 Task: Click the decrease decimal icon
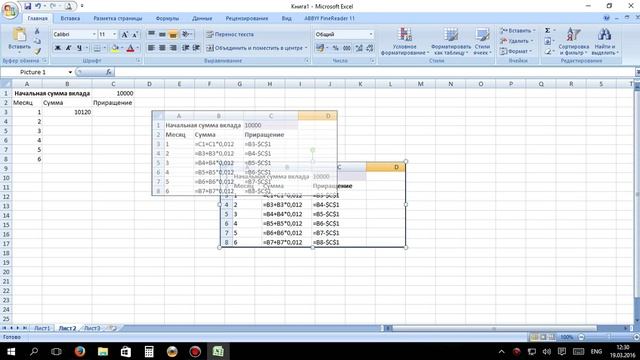point(369,48)
